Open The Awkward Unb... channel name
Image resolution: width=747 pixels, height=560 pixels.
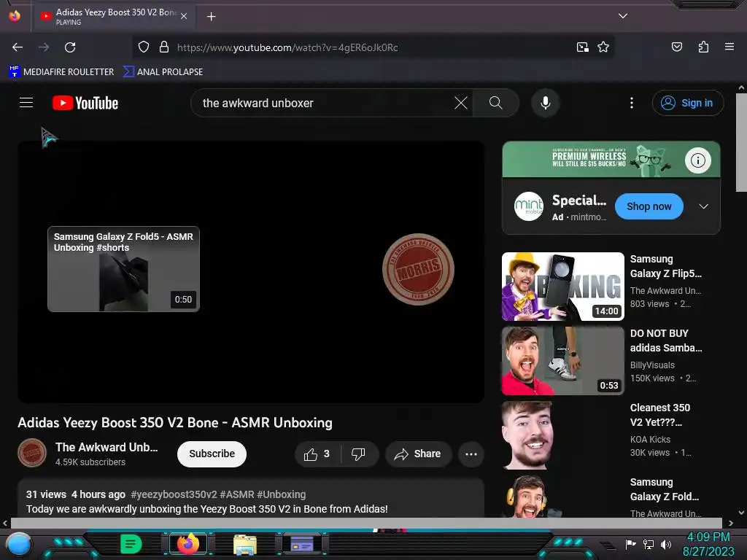coord(107,447)
